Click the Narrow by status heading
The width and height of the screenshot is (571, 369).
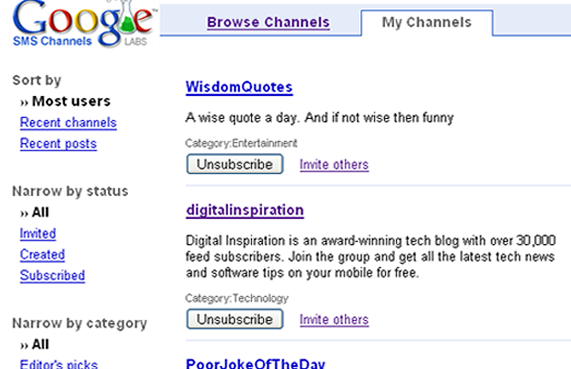[70, 191]
